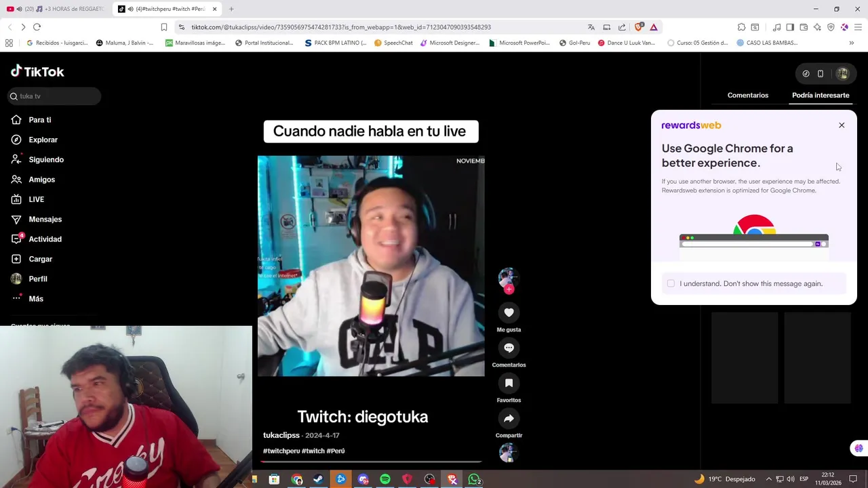Seek using the video progress bar
Viewport: 868px width, 488px height.
[x=371, y=462]
